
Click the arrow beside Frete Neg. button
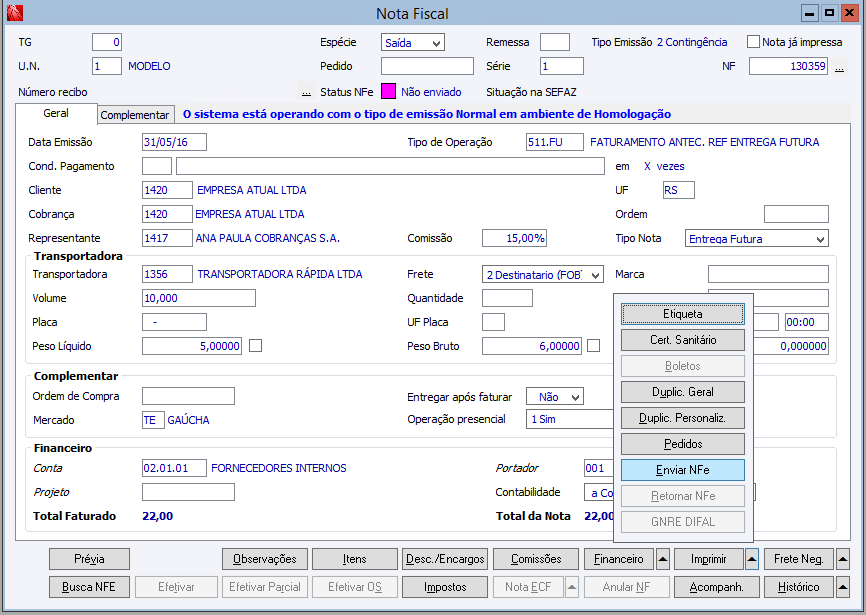point(843,559)
